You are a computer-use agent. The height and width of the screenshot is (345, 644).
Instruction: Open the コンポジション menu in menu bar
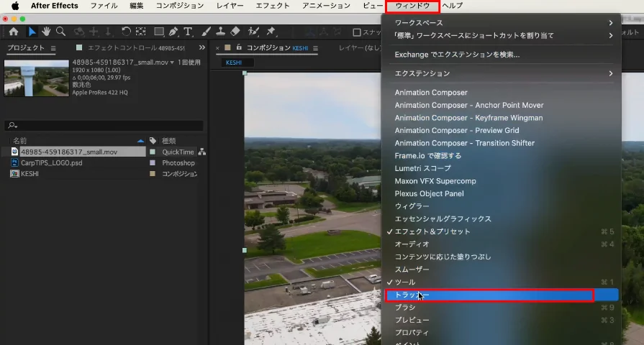click(180, 6)
